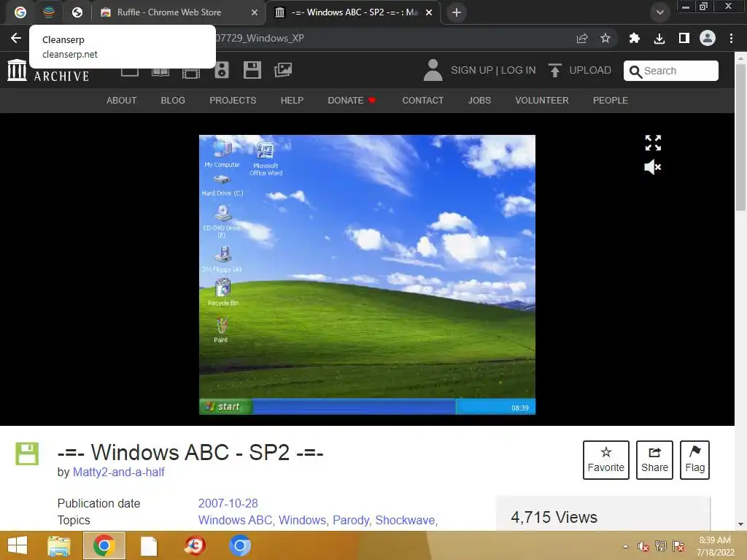This screenshot has height=560, width=747.
Task: Click the Google pinned tab
Action: point(20,12)
